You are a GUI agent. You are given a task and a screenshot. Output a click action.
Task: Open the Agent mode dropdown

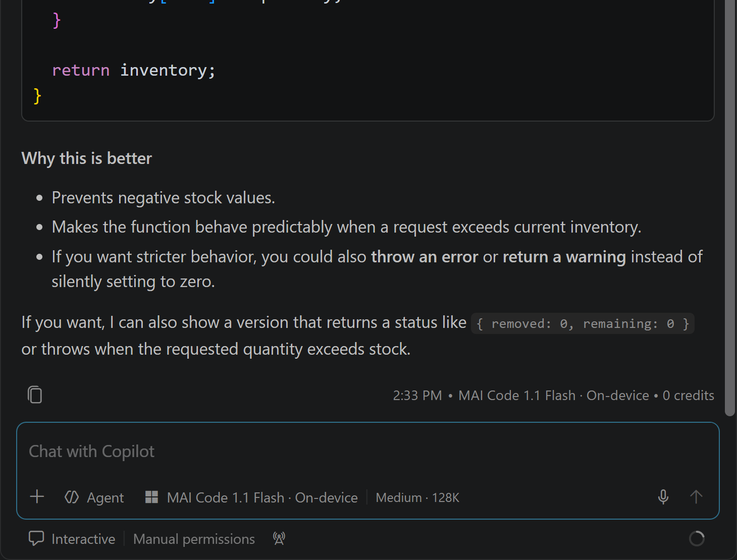[94, 497]
